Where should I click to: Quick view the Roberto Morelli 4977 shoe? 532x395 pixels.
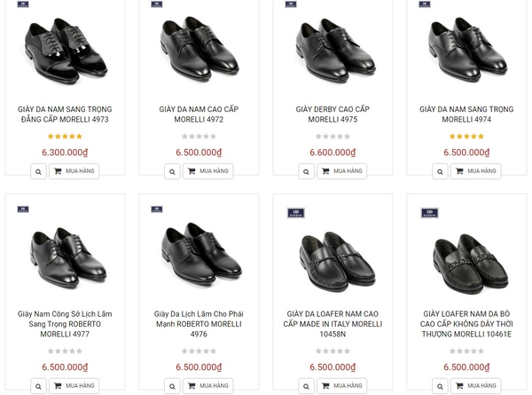38,386
